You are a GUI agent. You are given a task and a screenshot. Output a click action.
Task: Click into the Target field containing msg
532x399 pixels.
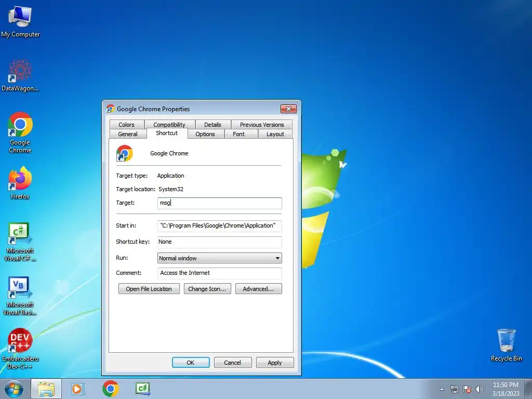tap(220, 203)
